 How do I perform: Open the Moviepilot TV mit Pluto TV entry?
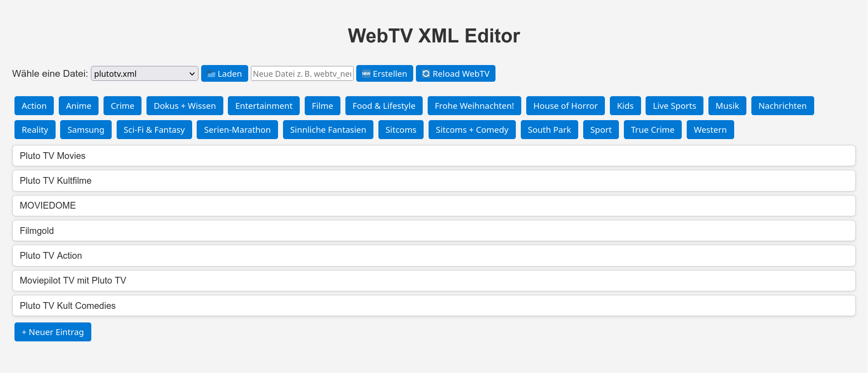pos(434,280)
